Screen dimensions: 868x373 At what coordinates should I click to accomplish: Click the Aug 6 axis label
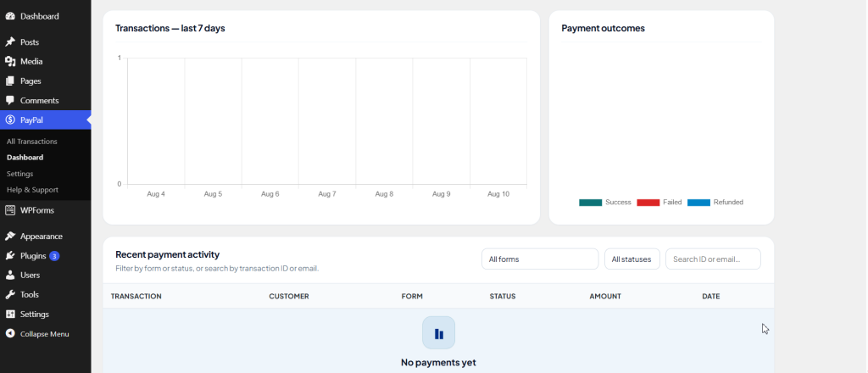(270, 194)
